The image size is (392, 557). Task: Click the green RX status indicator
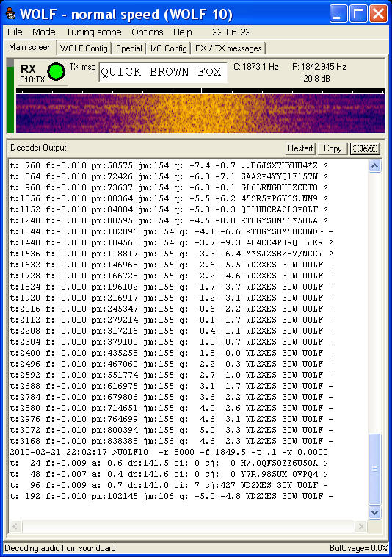pos(56,72)
